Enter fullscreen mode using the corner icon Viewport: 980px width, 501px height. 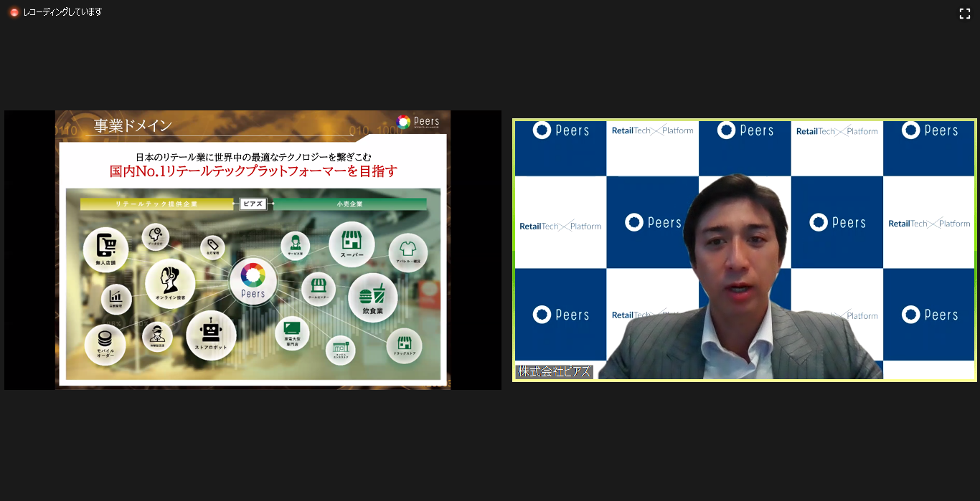[x=964, y=14]
